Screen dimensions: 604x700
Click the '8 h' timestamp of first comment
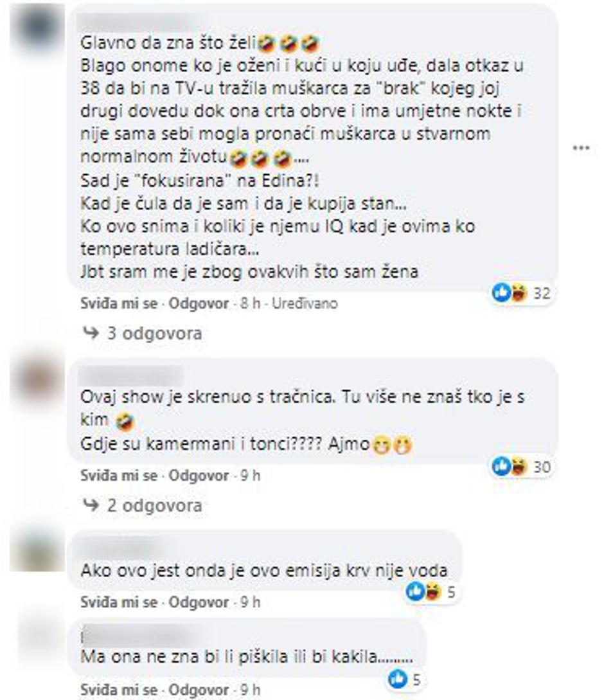(x=251, y=303)
